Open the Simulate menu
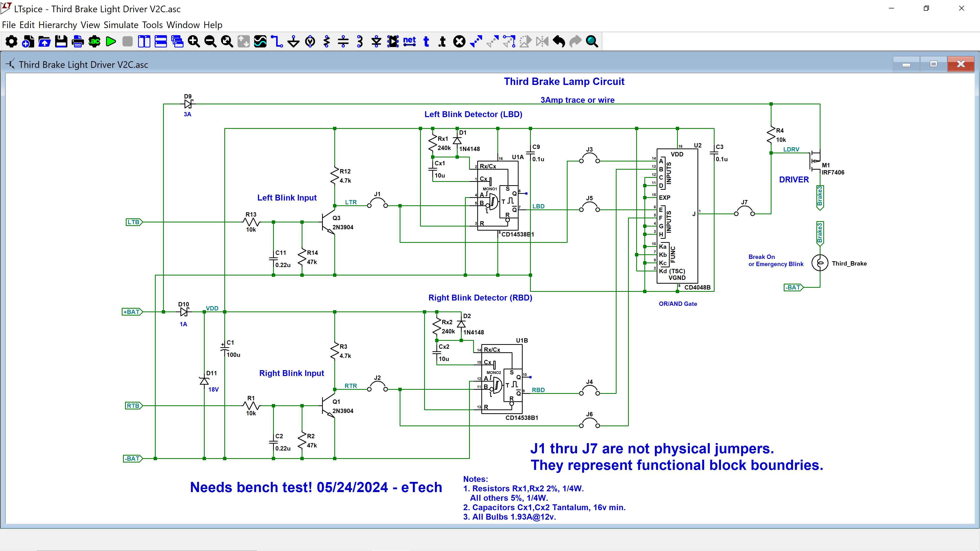Image resolution: width=980 pixels, height=551 pixels. point(121,25)
